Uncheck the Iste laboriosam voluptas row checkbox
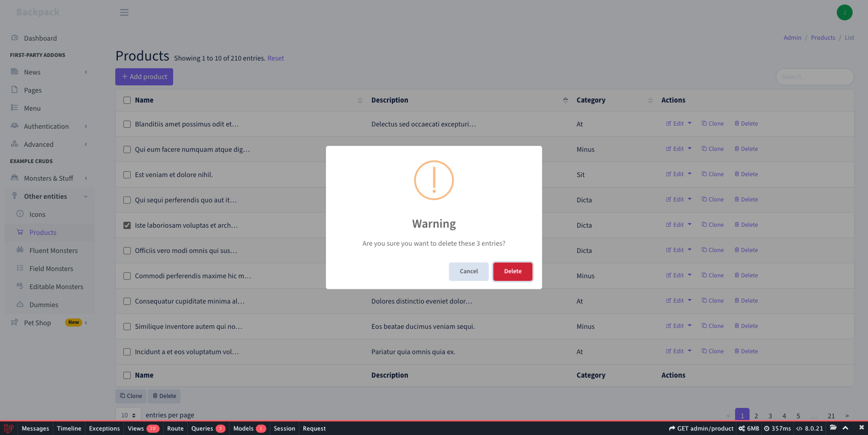868x435 pixels. point(127,225)
